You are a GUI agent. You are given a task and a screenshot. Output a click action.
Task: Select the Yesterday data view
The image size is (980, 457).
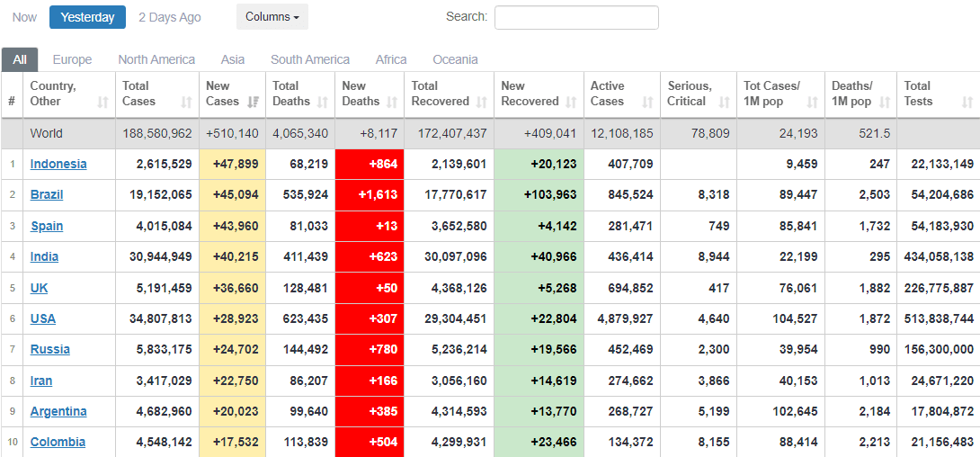tap(87, 17)
